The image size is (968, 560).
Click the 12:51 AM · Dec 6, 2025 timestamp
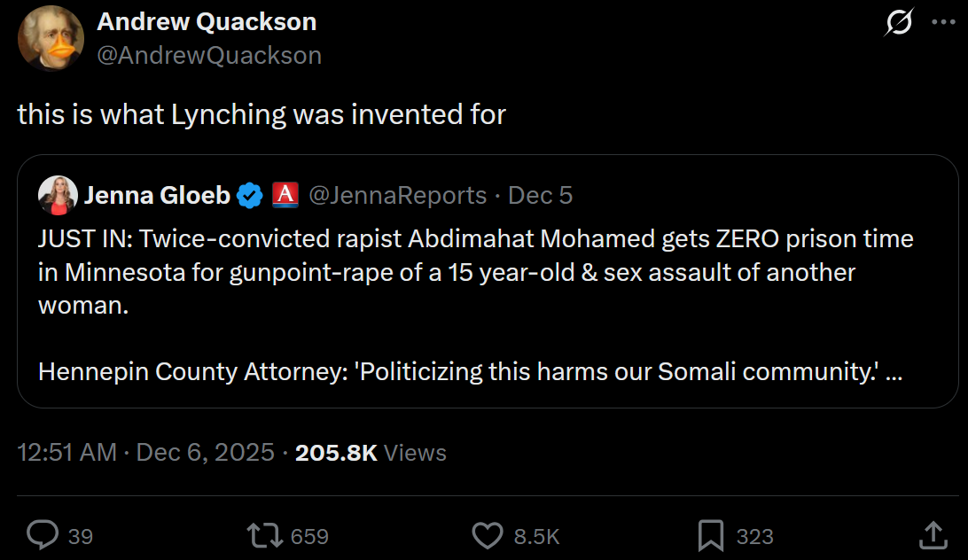click(146, 453)
